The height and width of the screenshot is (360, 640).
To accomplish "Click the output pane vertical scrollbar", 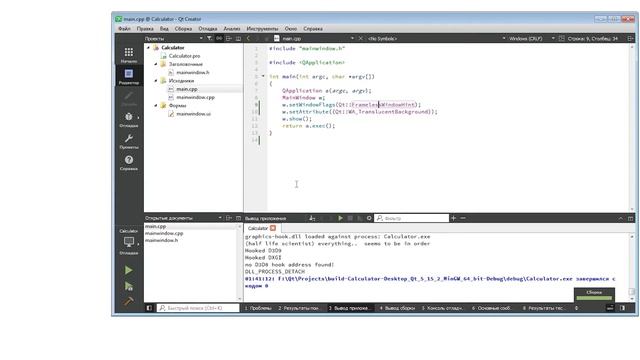I will [632, 267].
